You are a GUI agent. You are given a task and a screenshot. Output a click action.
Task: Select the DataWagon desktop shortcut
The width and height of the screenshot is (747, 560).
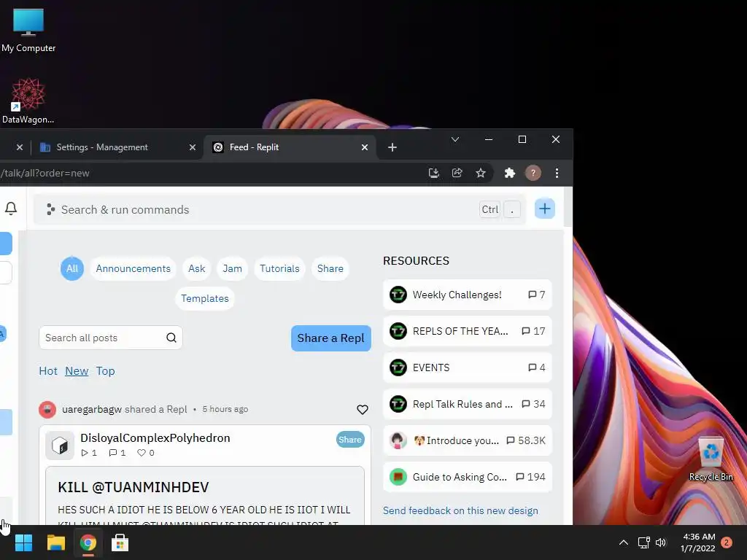click(28, 101)
